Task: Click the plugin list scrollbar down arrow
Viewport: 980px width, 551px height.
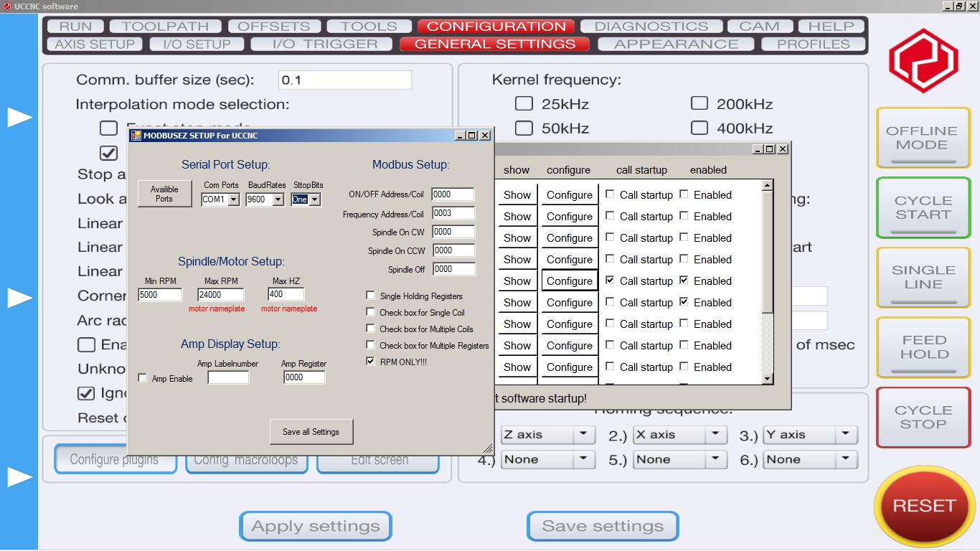Action: click(x=767, y=379)
